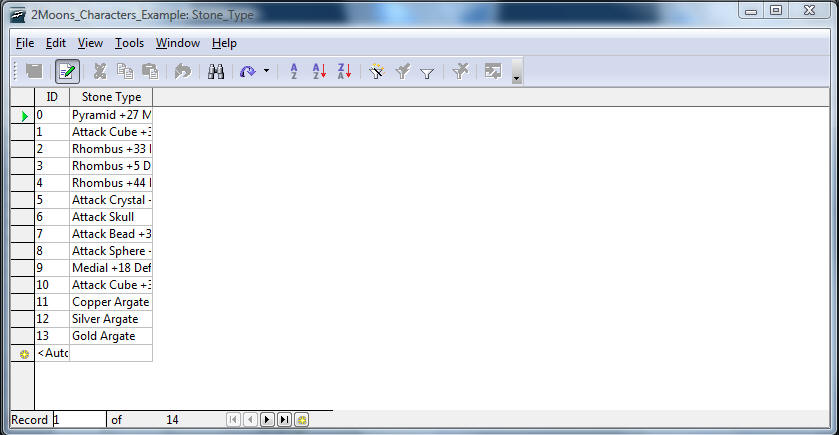
Task: Click the AutoFilter wand icon
Action: (x=377, y=72)
